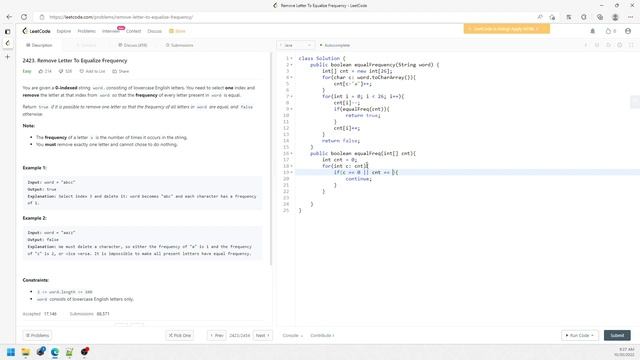Click the browser address bar
The image size is (640, 360).
pyautogui.click(x=286, y=17)
